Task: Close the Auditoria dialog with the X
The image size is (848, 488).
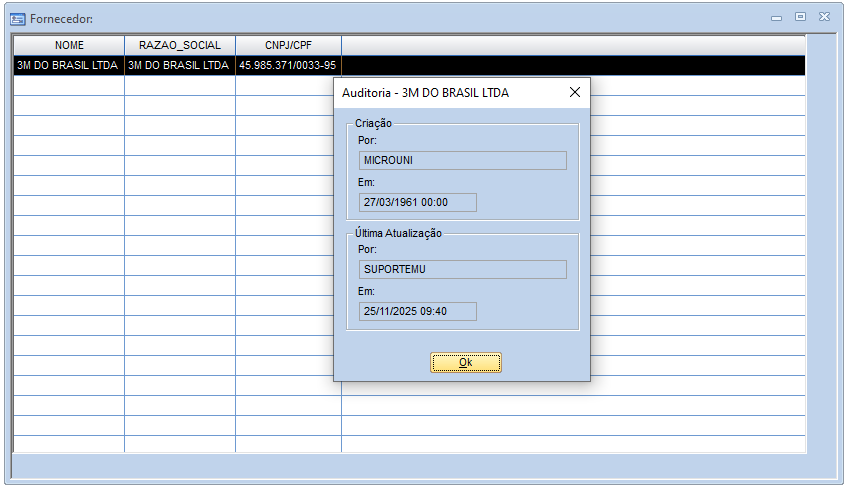Action: pyautogui.click(x=574, y=92)
